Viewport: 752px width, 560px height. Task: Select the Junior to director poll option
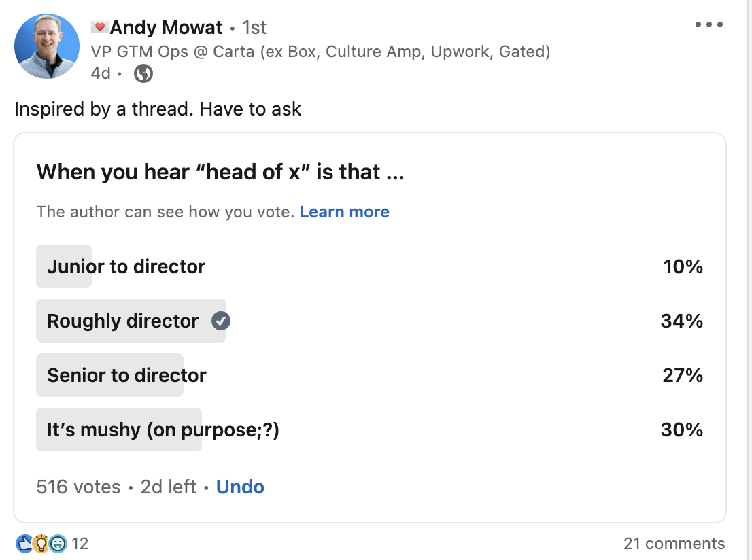tap(126, 266)
